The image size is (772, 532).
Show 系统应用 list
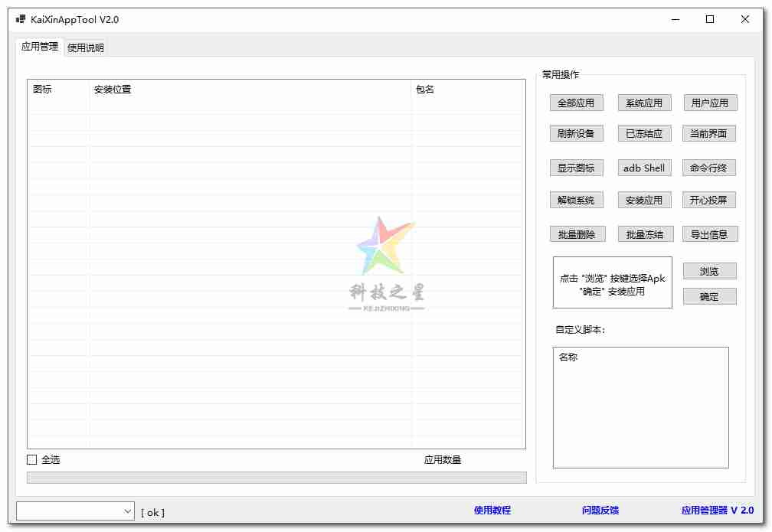(644, 103)
